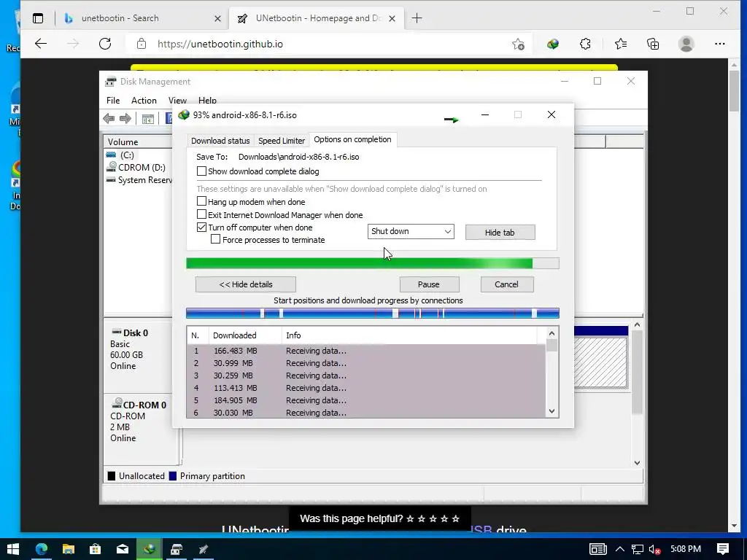This screenshot has width=747, height=560.
Task: Open Action menu in Disk Management
Action: tap(144, 101)
